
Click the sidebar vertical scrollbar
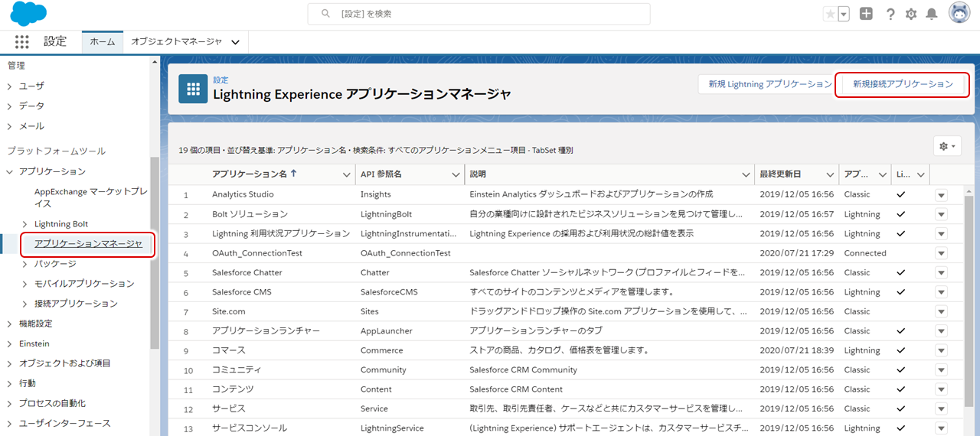coord(155,252)
